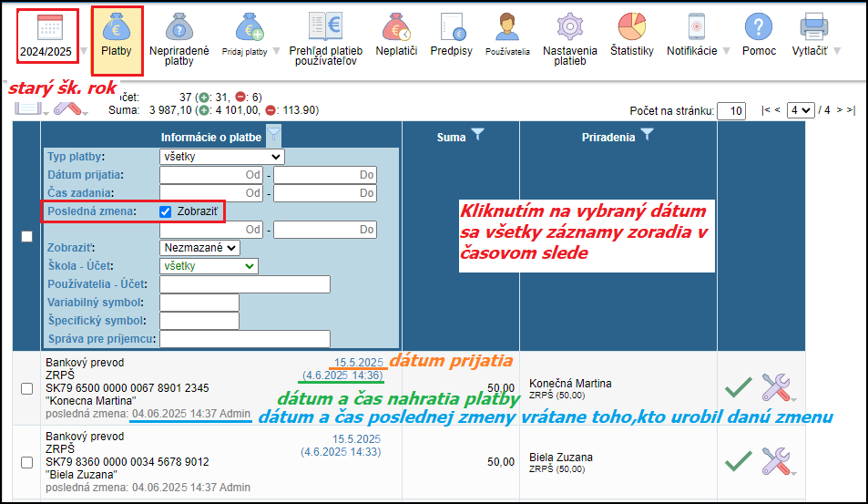Screen dimensions: 868x504
Task: Open the Platby payments icon
Action: (x=116, y=35)
